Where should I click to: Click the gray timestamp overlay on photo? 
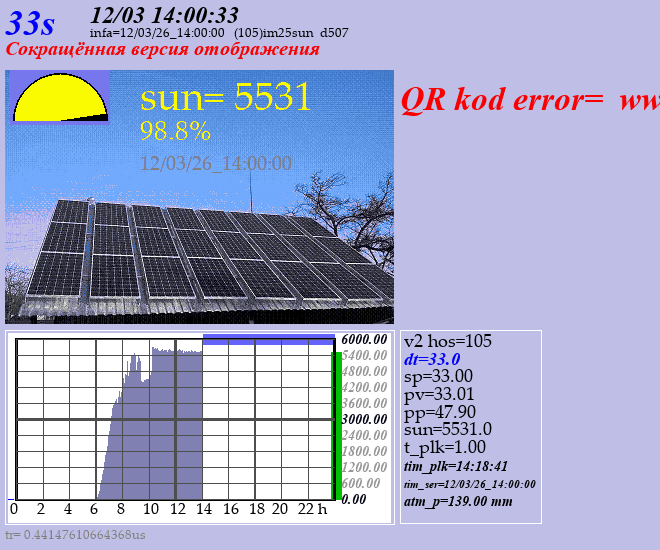pos(216,163)
